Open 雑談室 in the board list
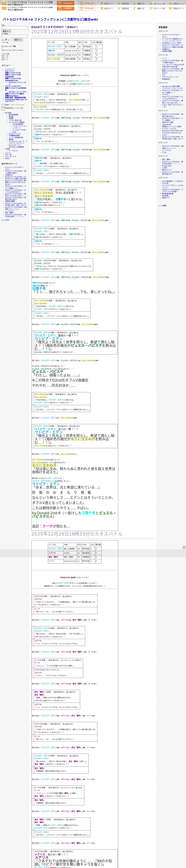The height and width of the screenshot is (868, 186). pos(11,117)
